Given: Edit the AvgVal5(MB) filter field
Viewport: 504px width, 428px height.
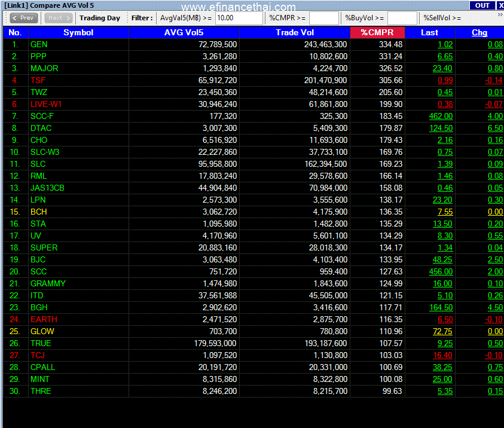Looking at the screenshot, I should [x=239, y=18].
